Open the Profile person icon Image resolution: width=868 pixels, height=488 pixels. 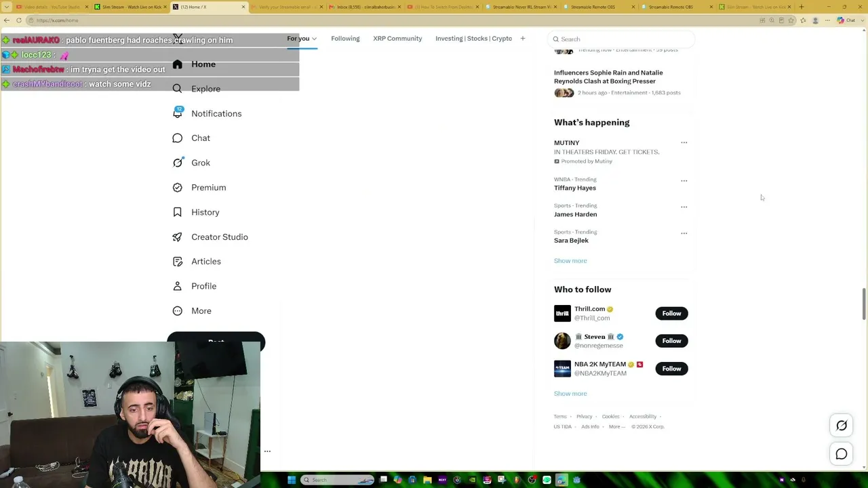(x=177, y=286)
